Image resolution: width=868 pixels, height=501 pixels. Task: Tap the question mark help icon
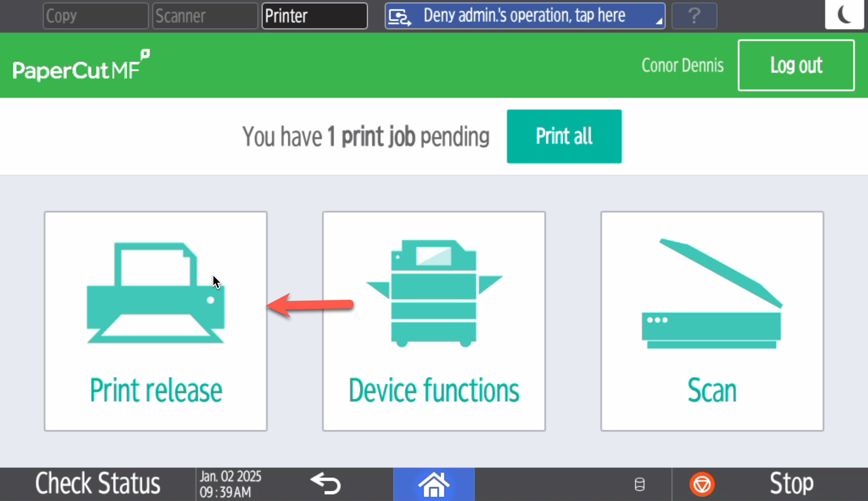(694, 16)
